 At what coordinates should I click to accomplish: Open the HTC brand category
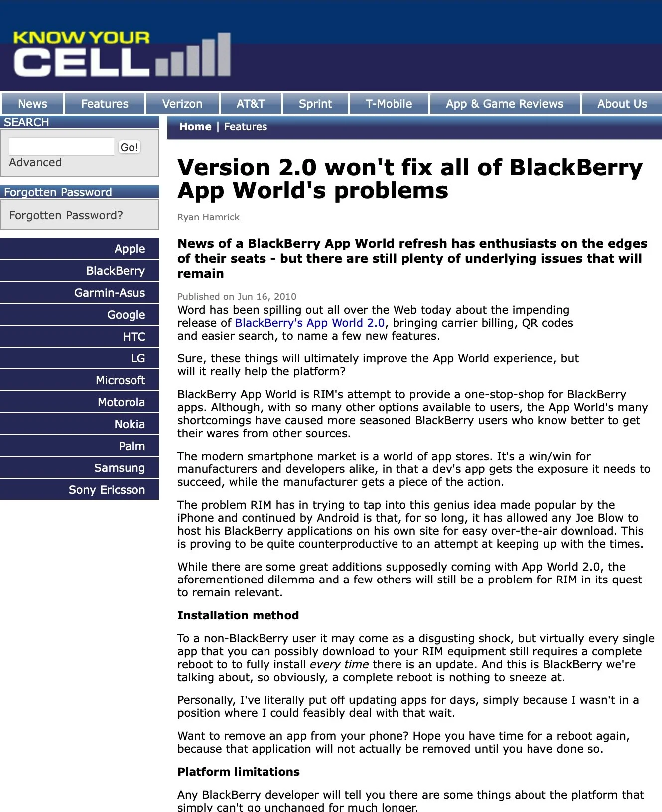tap(80, 337)
